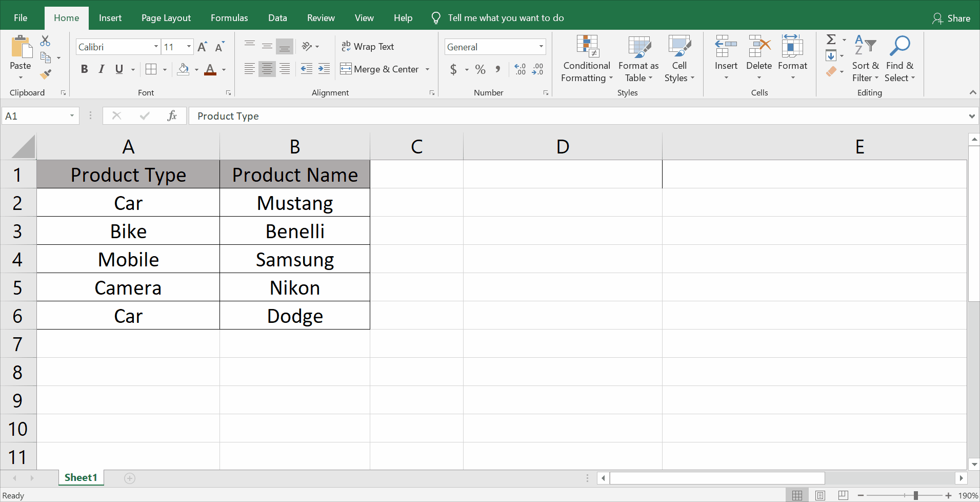This screenshot has width=980, height=502.
Task: Click the Increase Font Size icon
Action: coord(202,46)
